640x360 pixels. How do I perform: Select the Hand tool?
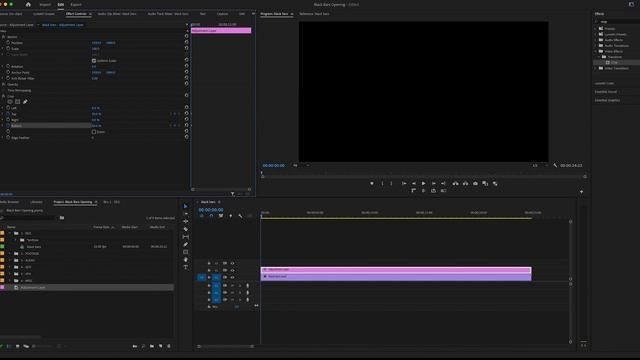coord(186,260)
